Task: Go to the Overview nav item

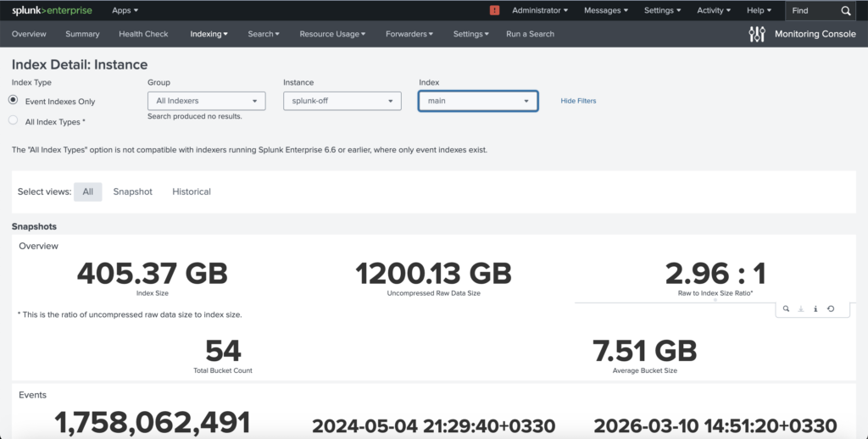Action: 29,34
